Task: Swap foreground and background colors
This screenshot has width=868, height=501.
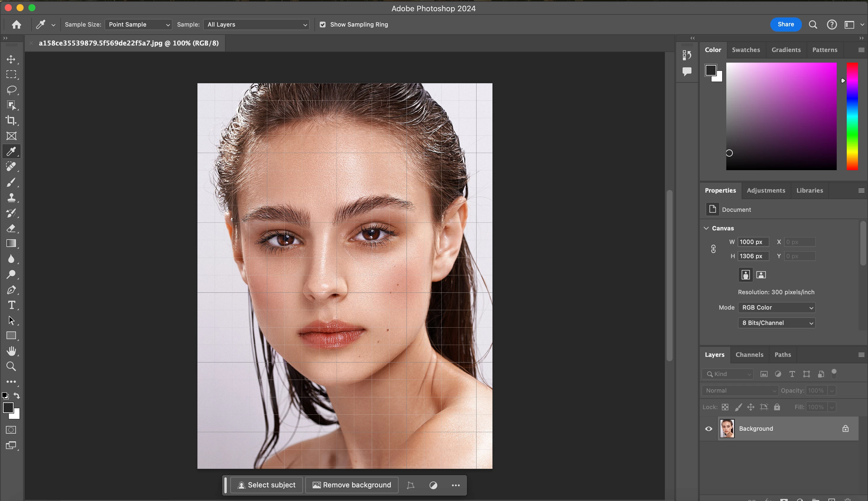Action: (17, 395)
